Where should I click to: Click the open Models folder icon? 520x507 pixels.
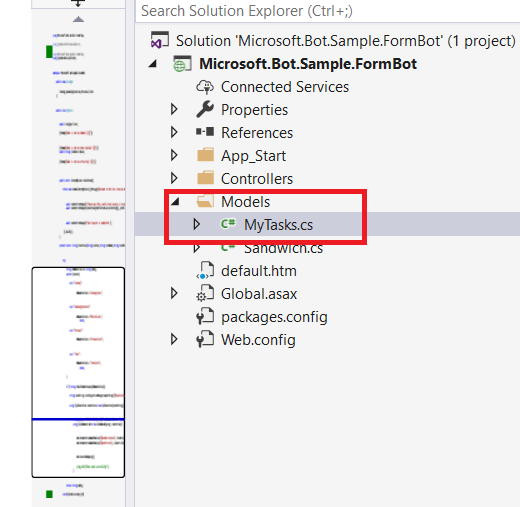click(205, 201)
